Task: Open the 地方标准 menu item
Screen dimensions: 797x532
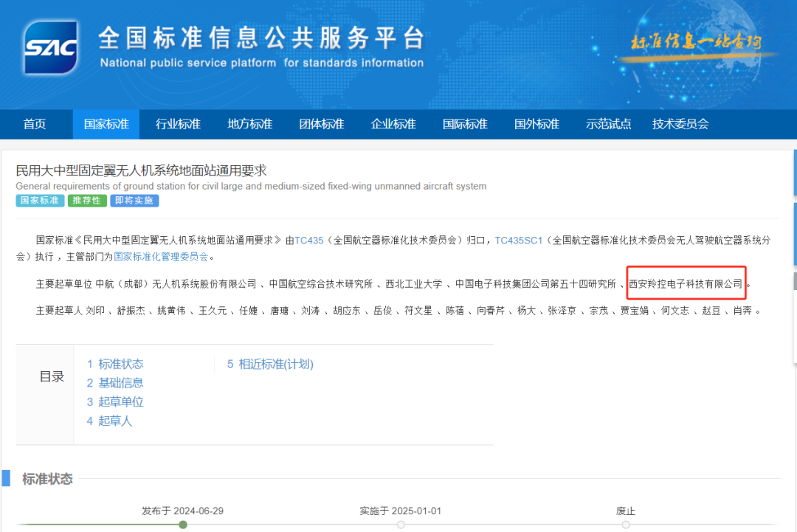Action: [249, 124]
